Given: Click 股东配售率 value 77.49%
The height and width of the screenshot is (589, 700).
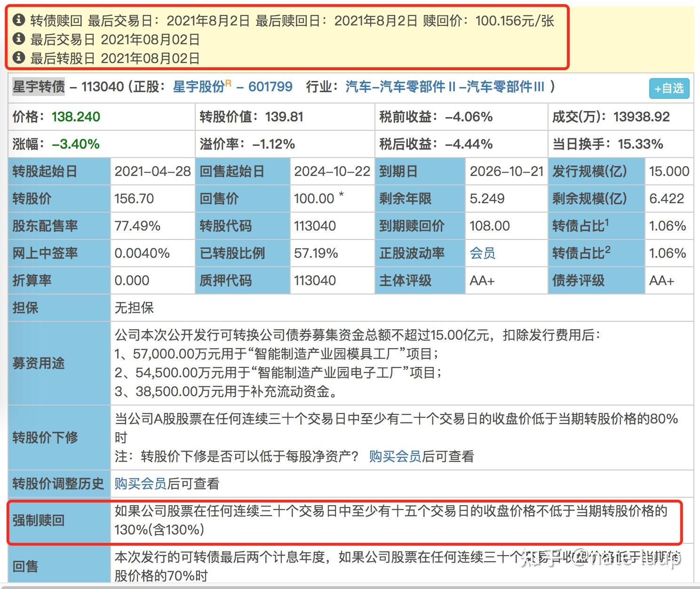Looking at the screenshot, I should point(137,226).
